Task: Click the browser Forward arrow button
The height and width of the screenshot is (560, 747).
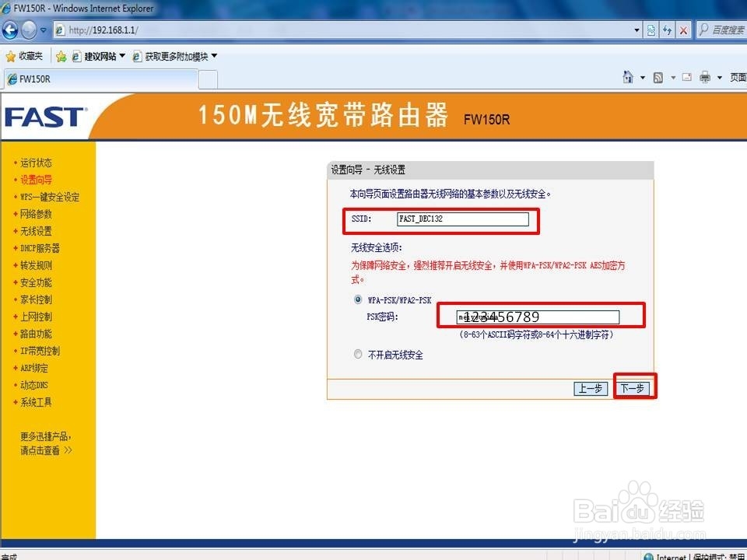Action: pos(29,30)
